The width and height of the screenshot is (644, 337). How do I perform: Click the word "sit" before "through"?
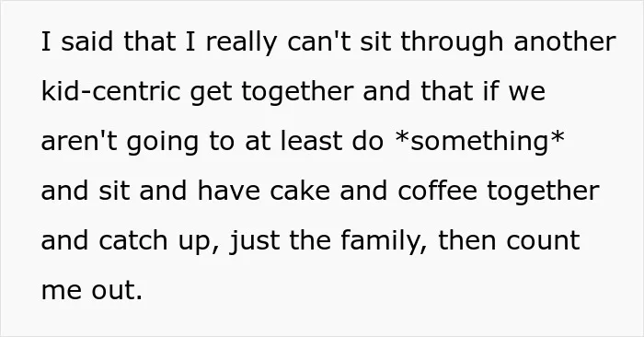(x=375, y=42)
